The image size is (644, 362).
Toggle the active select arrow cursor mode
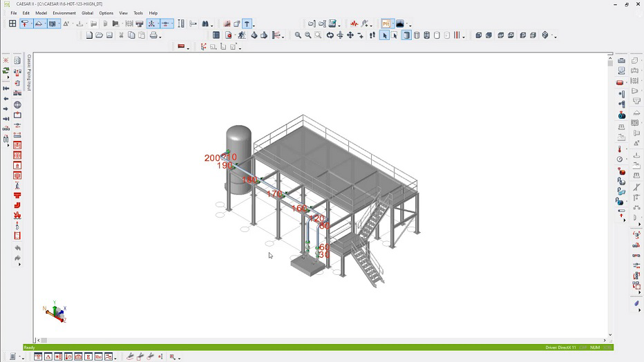[x=384, y=35]
